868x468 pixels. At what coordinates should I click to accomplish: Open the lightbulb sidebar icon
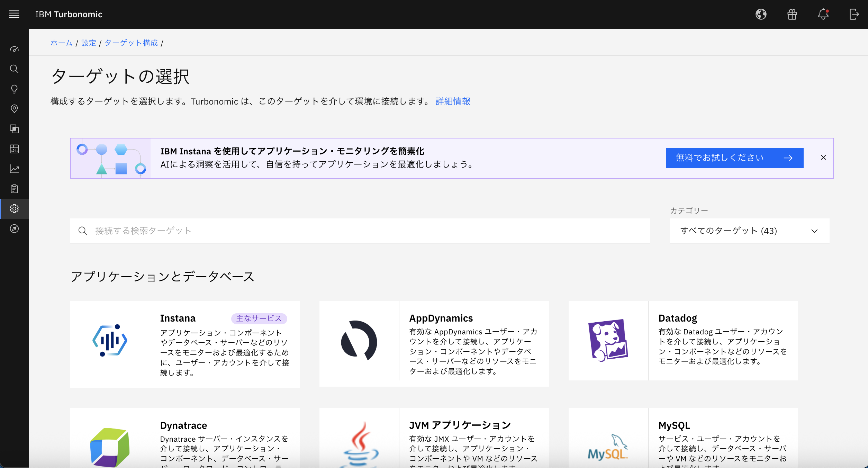(14, 89)
